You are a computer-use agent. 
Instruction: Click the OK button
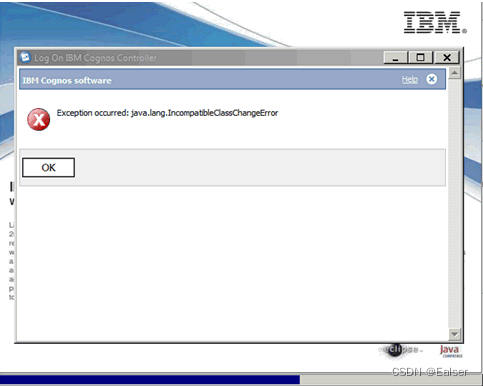(48, 167)
